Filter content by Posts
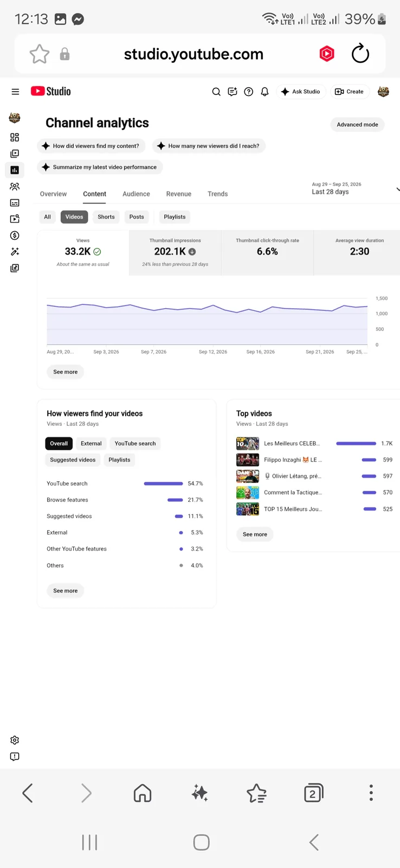 137,217
